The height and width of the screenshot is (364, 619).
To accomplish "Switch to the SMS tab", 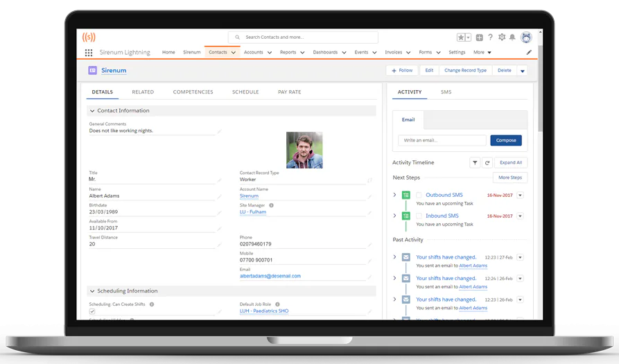I will pyautogui.click(x=446, y=92).
